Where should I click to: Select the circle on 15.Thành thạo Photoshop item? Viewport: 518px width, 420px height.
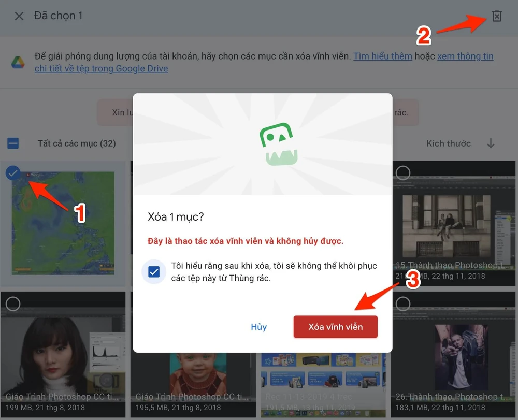pos(403,173)
